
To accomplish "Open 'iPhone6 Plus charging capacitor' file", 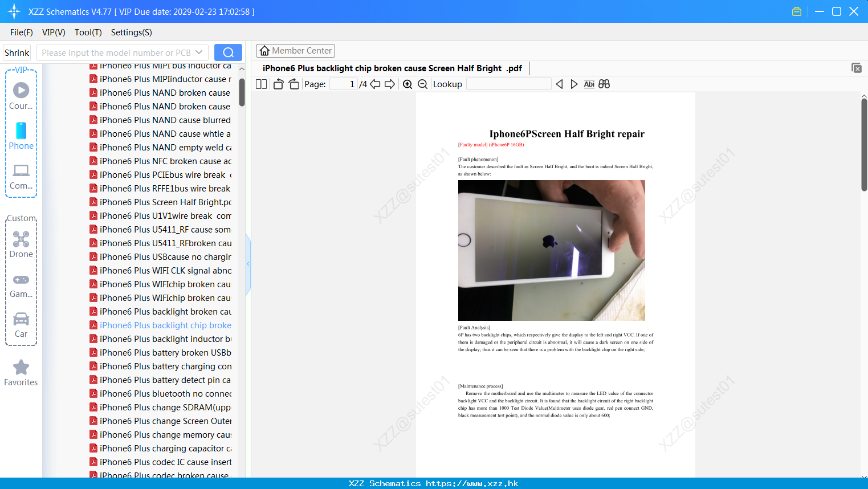I will pyautogui.click(x=161, y=449).
